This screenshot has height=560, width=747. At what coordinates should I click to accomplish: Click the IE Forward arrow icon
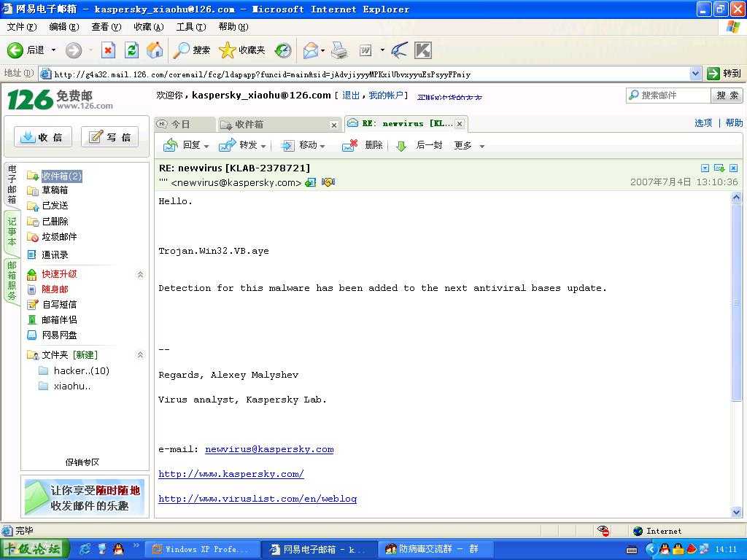(x=74, y=50)
